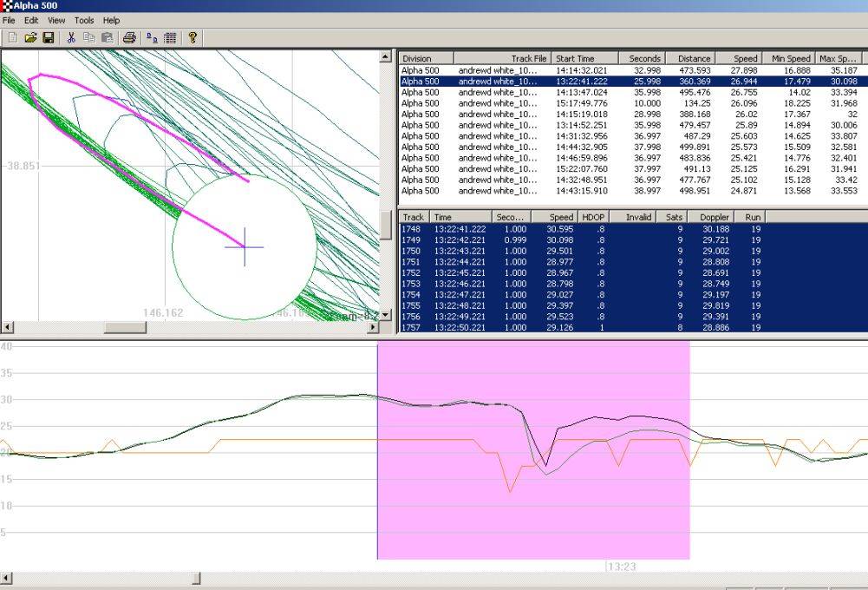Print using the printer icon
The height and width of the screenshot is (590, 868).
(129, 37)
